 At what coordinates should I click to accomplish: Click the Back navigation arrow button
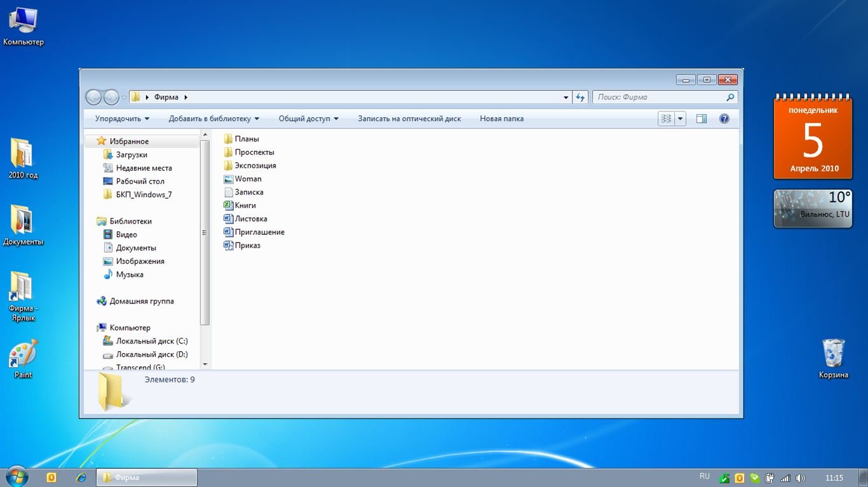point(93,97)
